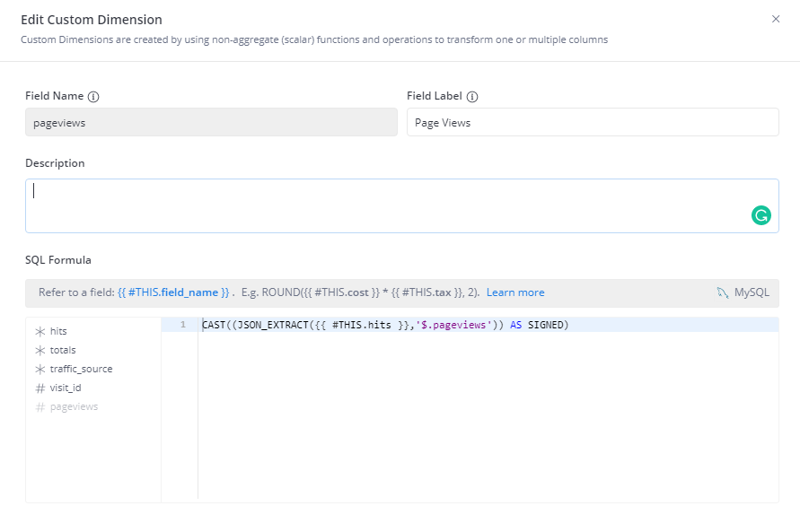Close the Edit Custom Dimension dialog
Viewport: 800px width, 532px height.
[x=776, y=19]
